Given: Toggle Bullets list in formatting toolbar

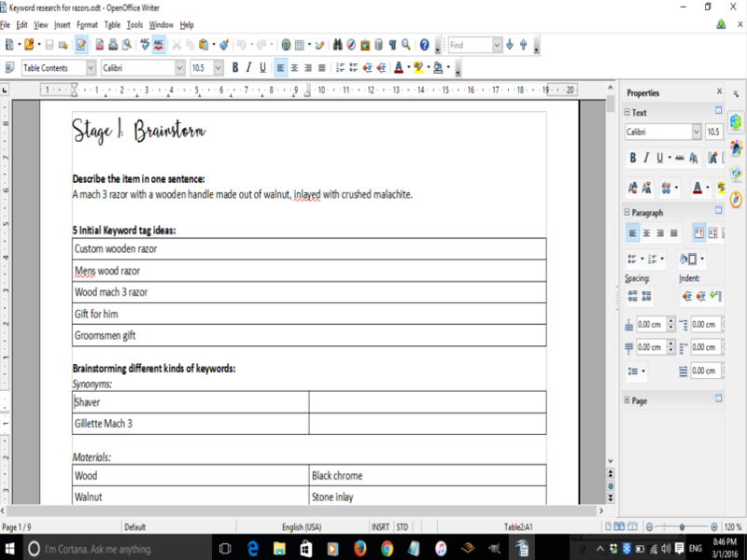Looking at the screenshot, I should coord(354,67).
